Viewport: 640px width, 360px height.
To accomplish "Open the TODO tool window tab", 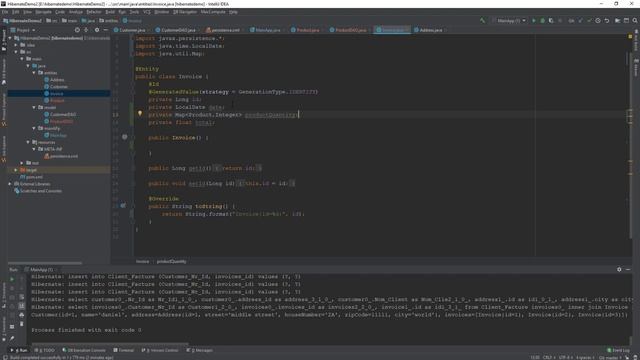I will click(45, 350).
